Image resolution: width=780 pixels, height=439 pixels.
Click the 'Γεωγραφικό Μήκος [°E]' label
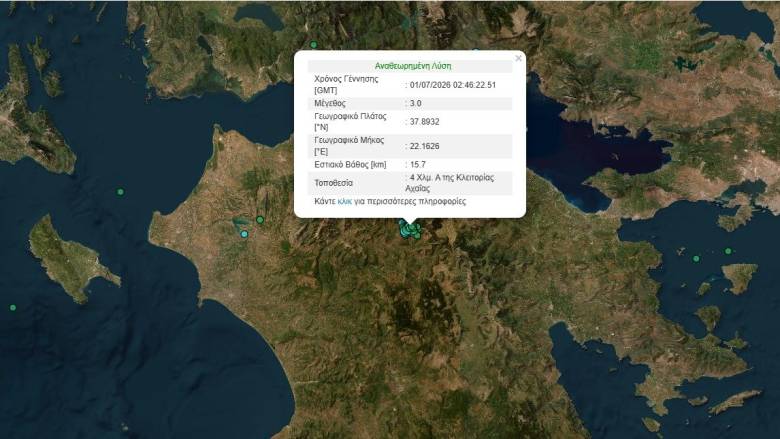(349, 146)
